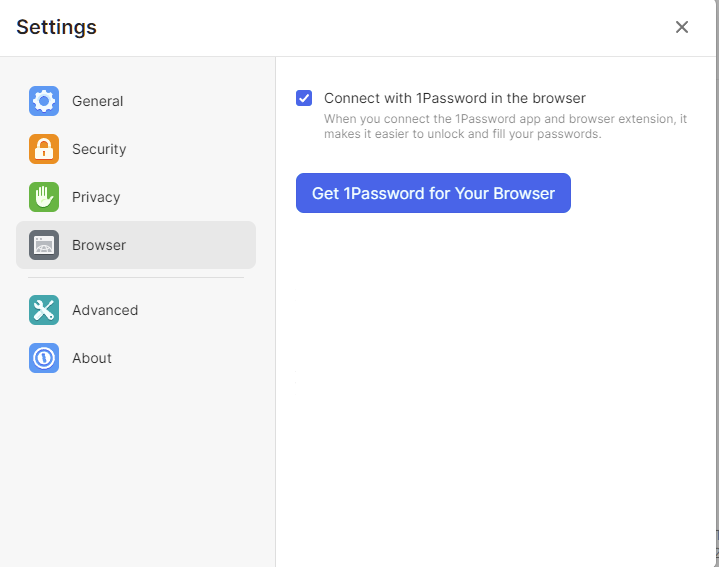Click the gray Browser window icon
719x567 pixels.
point(44,245)
